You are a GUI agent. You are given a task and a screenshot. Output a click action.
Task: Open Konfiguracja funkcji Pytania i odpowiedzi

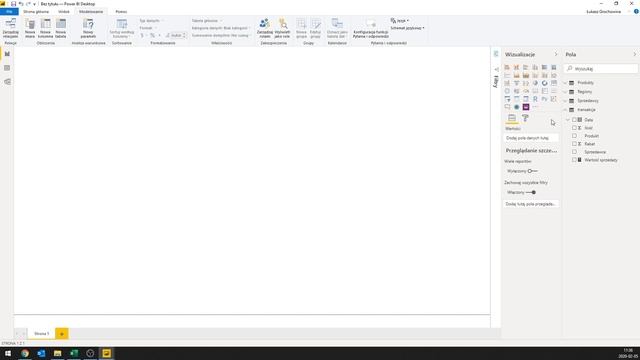tap(371, 28)
